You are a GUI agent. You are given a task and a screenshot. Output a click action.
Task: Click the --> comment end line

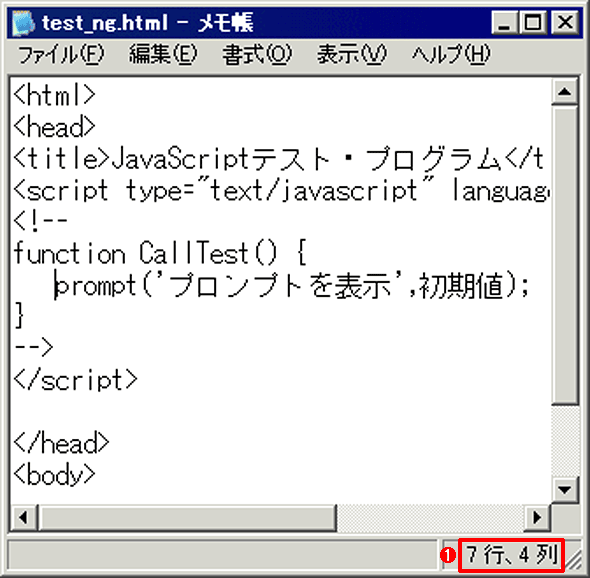(x=34, y=348)
